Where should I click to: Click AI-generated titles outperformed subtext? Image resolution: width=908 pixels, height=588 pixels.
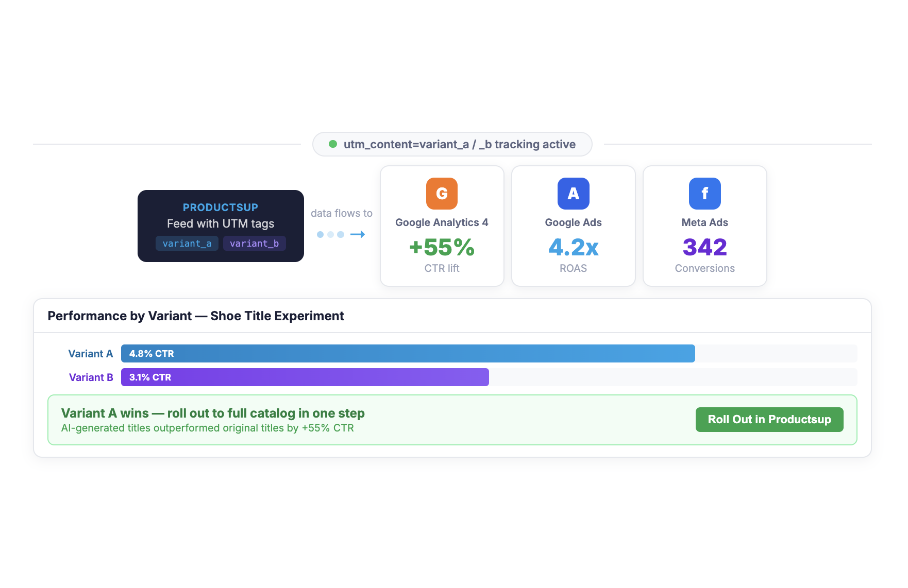[208, 428]
